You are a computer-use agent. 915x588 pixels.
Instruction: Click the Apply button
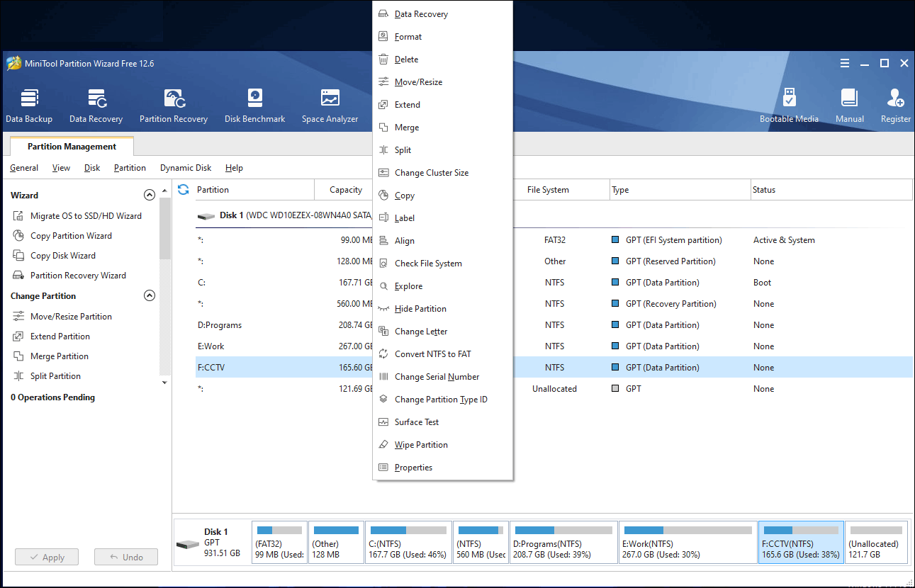(x=47, y=557)
